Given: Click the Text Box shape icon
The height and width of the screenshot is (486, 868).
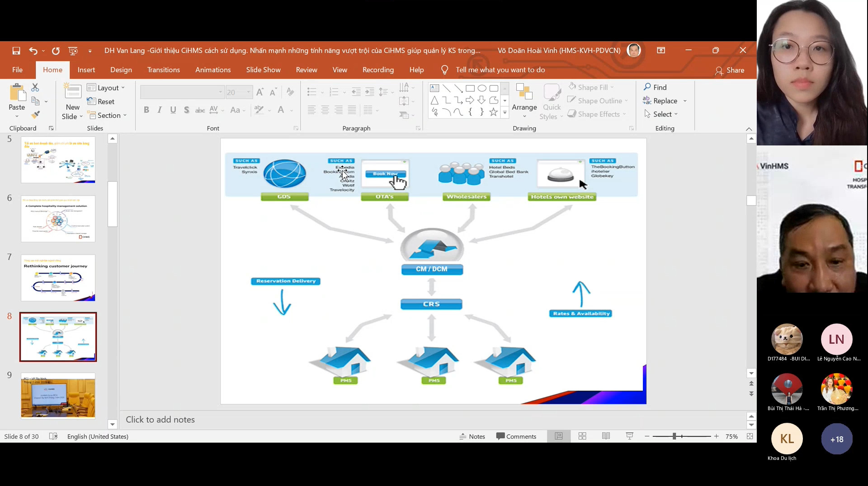Looking at the screenshot, I should coord(434,88).
